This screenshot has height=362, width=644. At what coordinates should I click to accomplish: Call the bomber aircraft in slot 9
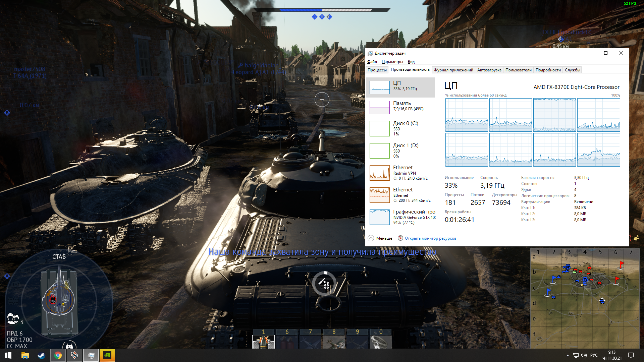click(x=357, y=342)
